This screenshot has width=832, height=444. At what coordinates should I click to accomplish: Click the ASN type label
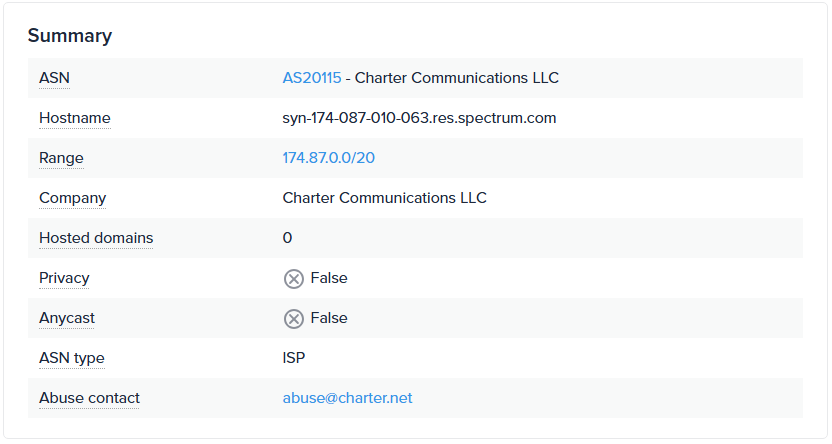(x=71, y=358)
